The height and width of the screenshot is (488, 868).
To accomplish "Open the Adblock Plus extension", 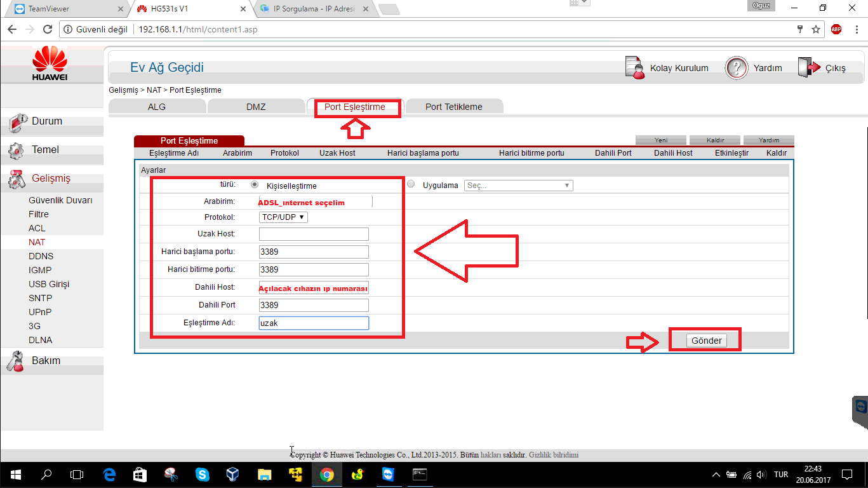I will coord(836,29).
